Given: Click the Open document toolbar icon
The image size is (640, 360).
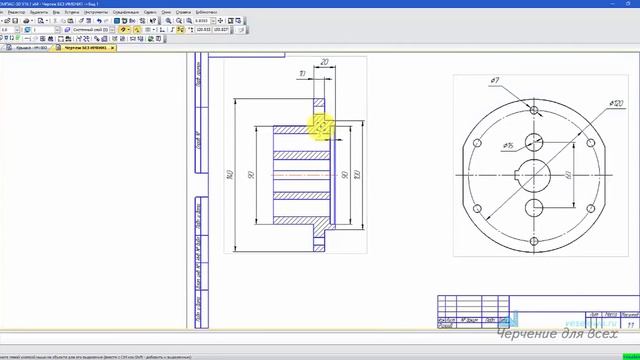Looking at the screenshot, I should (7, 20).
